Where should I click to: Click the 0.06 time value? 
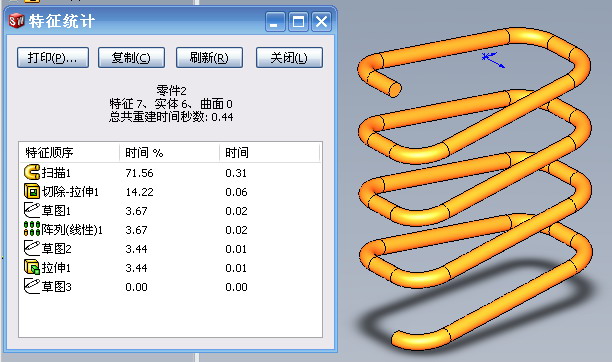pos(236,192)
